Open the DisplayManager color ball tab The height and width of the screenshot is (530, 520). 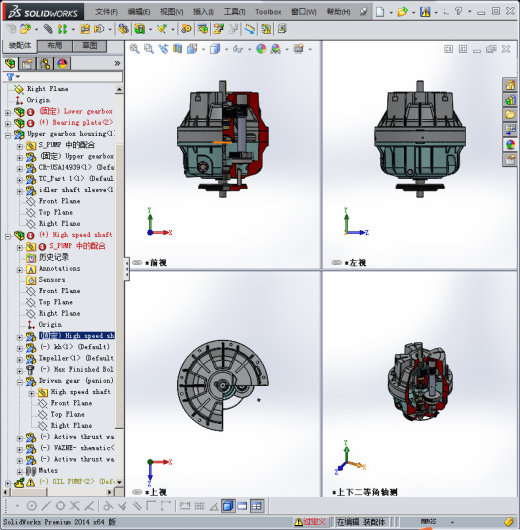tap(62, 64)
